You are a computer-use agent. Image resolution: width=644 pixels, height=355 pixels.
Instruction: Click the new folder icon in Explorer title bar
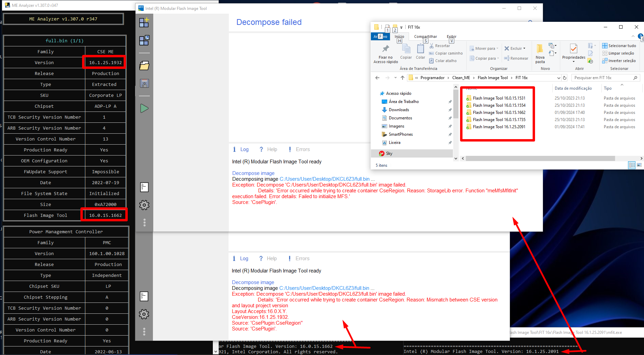pos(395,28)
